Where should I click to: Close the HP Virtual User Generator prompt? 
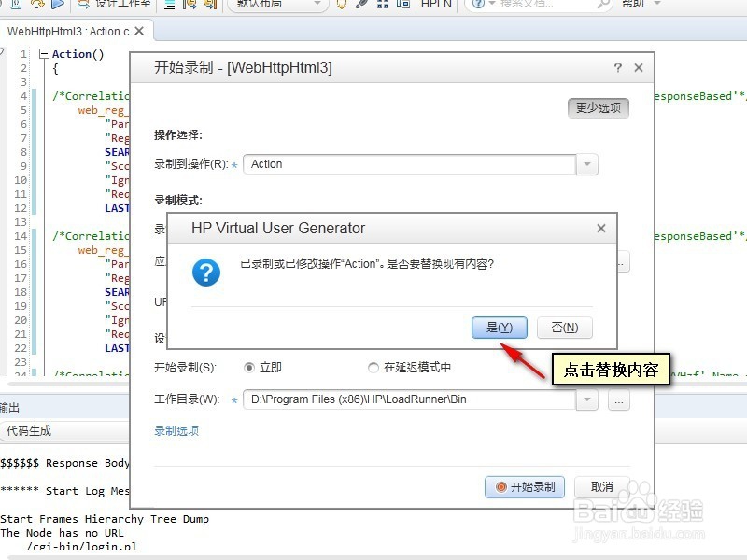pyautogui.click(x=601, y=228)
